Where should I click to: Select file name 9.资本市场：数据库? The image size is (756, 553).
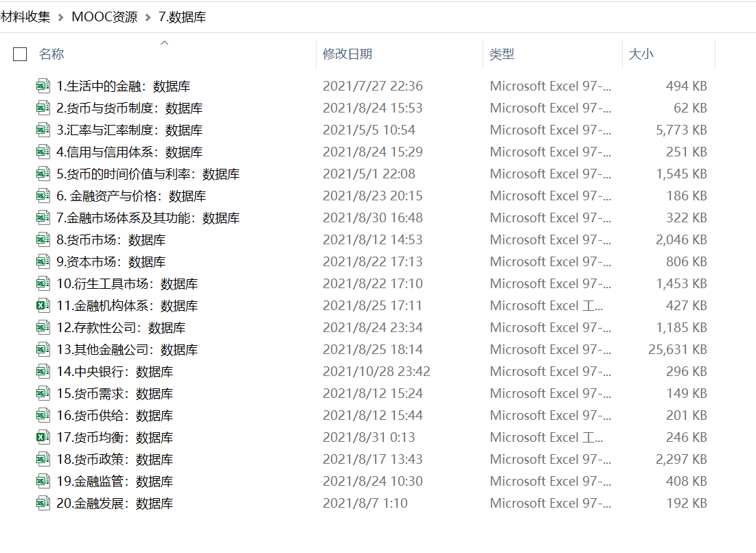pyautogui.click(x=111, y=262)
